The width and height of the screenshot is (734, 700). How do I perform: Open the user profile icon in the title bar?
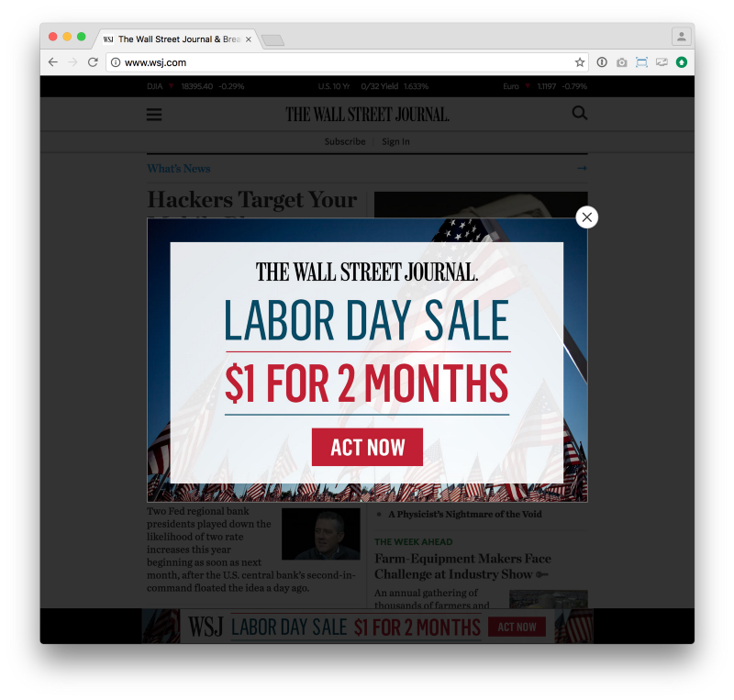point(681,37)
